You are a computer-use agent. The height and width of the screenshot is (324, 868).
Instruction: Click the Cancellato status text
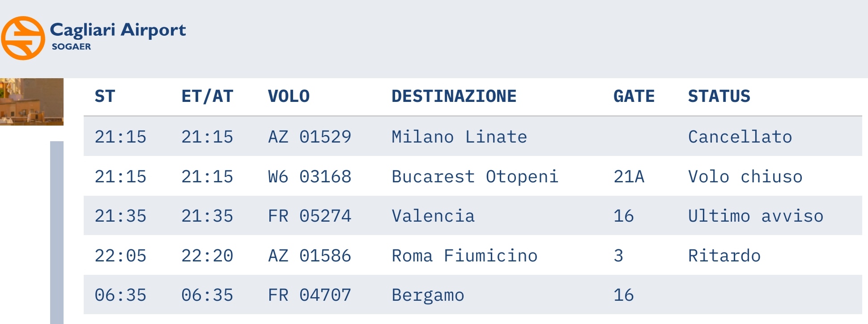740,137
